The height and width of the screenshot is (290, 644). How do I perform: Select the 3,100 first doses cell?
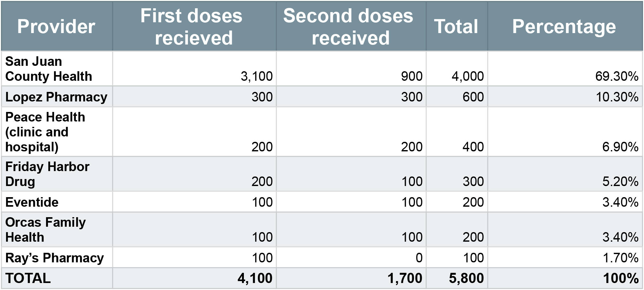click(257, 76)
